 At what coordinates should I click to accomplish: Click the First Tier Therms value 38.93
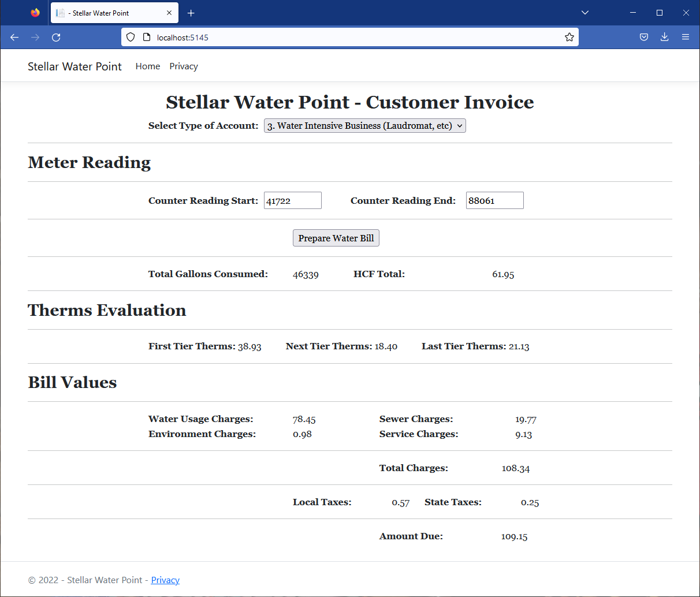250,346
